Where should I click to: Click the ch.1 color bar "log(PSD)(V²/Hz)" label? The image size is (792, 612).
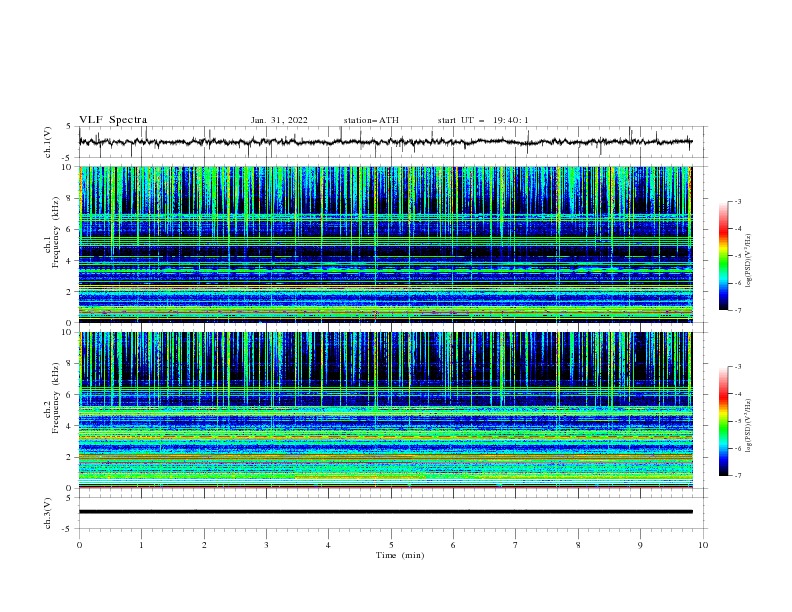(x=749, y=261)
